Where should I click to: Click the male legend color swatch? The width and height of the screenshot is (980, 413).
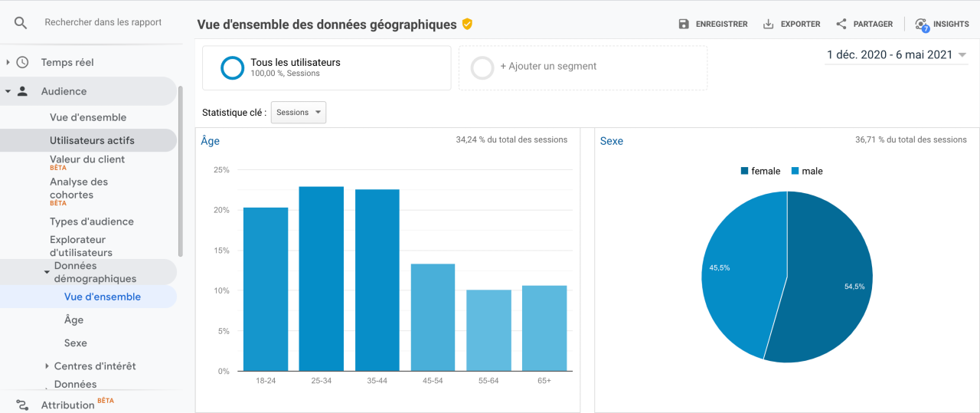pos(795,171)
